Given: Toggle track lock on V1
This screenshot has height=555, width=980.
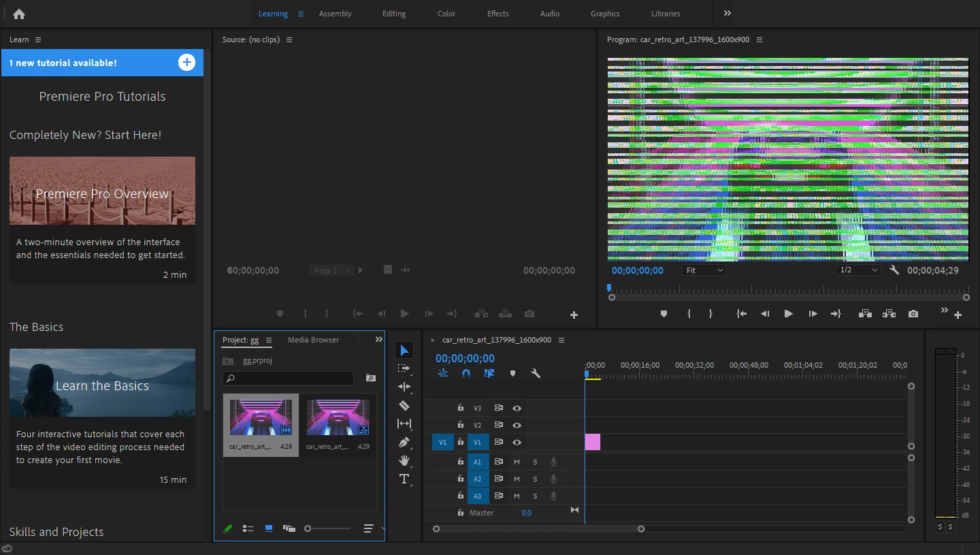Looking at the screenshot, I should tap(461, 443).
